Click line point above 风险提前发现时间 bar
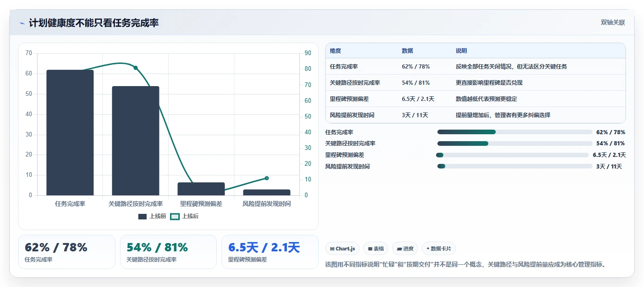This screenshot has width=644, height=287. click(x=267, y=178)
